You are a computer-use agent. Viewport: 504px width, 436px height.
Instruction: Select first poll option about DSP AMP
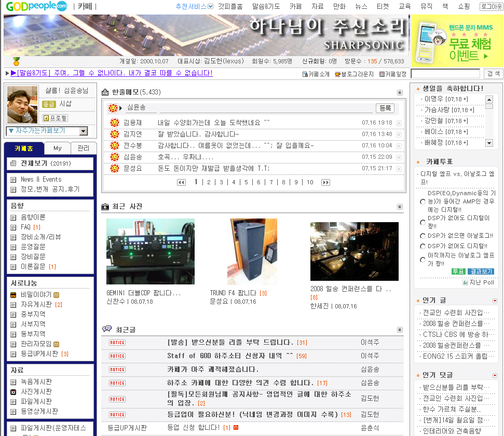423,201
